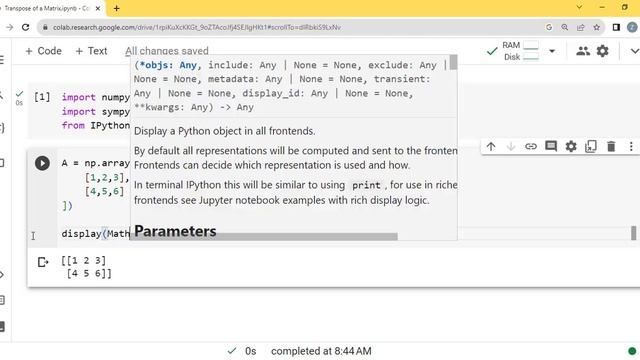Share this page icon in address bar
Image resolution: width=640 pixels, height=360 pixels.
580,27
